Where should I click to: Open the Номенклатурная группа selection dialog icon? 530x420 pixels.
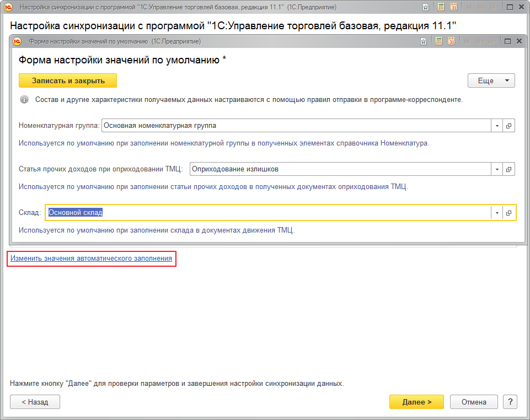point(508,125)
